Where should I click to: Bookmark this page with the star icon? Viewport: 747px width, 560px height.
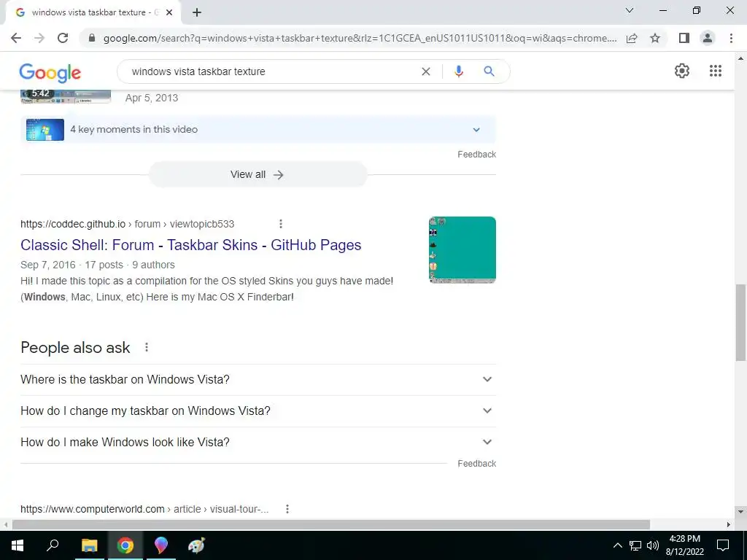click(655, 38)
